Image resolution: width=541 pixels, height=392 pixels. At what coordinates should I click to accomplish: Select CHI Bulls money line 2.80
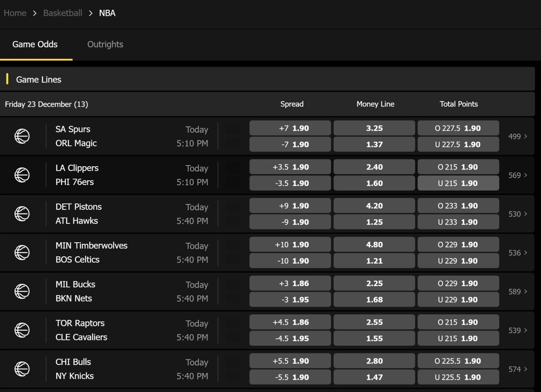click(374, 361)
